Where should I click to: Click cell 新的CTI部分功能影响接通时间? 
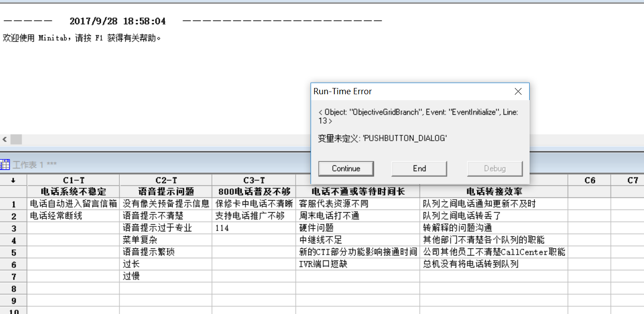point(358,252)
